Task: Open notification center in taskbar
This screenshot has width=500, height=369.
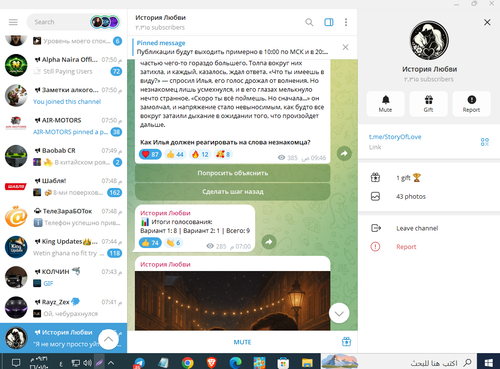Action: click(16, 363)
